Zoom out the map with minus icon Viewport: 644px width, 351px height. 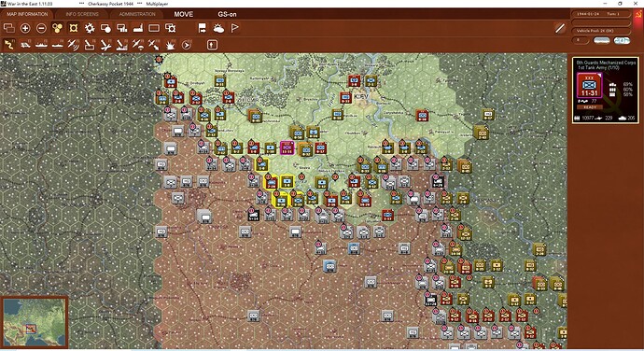pyautogui.click(x=41, y=28)
